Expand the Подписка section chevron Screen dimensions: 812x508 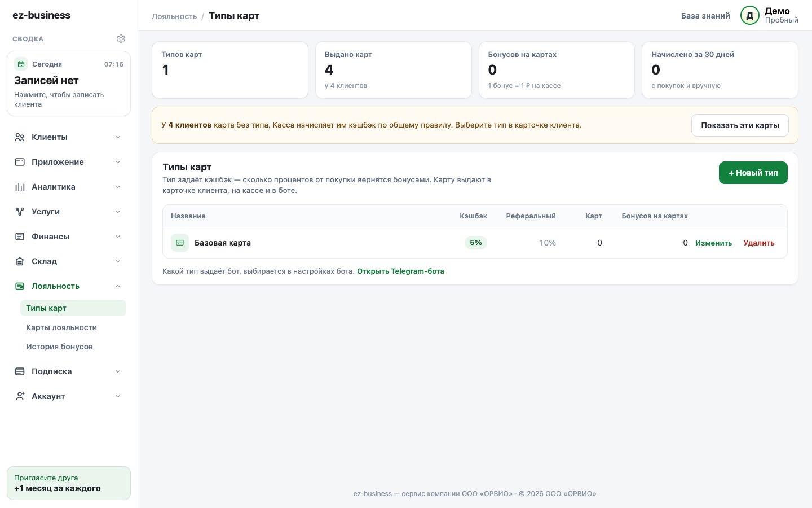[x=118, y=371]
